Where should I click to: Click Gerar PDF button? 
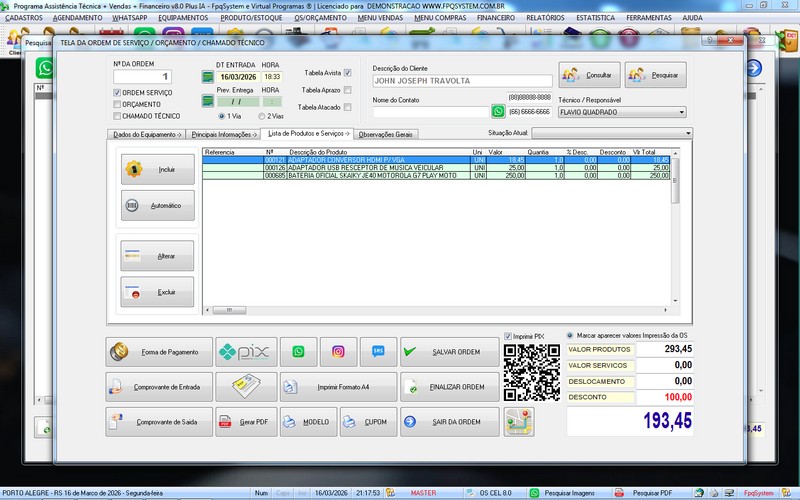click(x=245, y=422)
